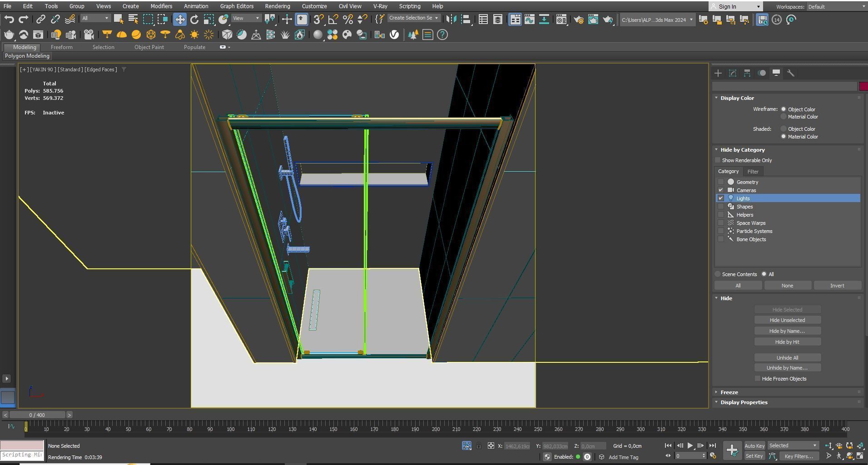Open the Graph Editors menu

[237, 6]
